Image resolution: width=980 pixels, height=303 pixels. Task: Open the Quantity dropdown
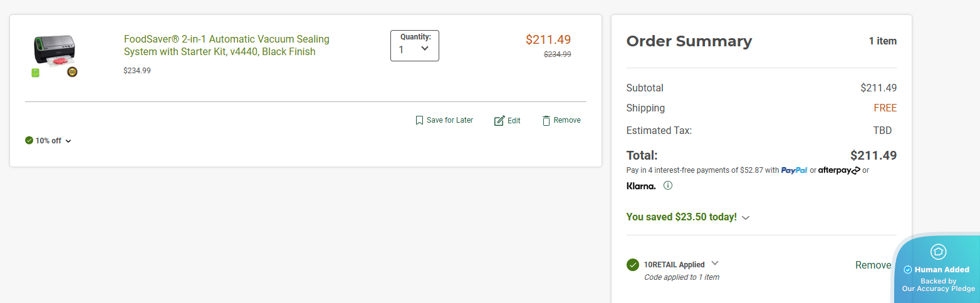pos(415,46)
